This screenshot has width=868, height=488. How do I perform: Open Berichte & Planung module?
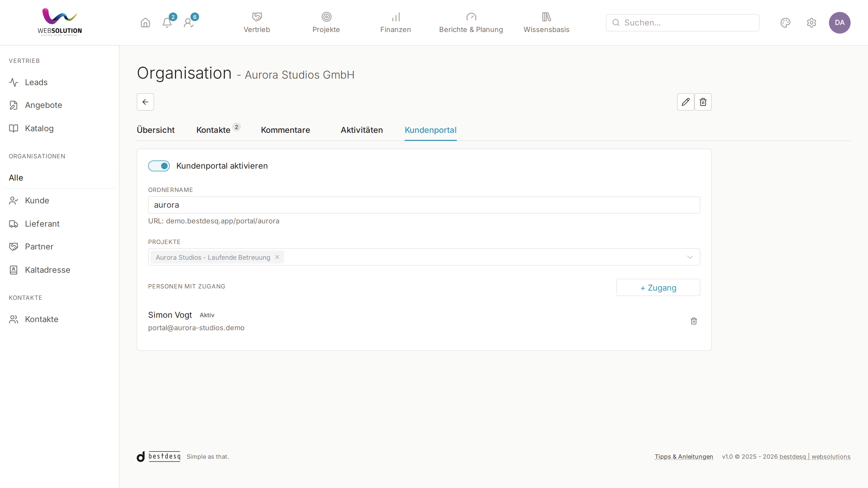471,23
